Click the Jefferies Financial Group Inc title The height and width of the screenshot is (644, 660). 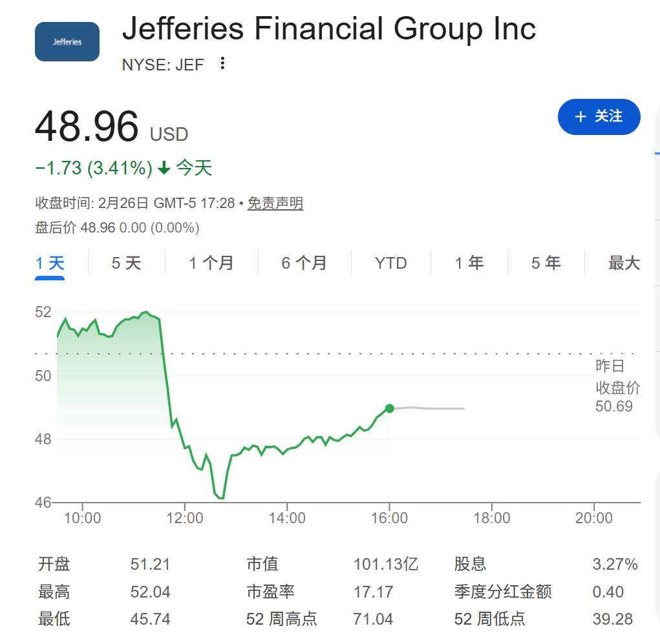[329, 29]
